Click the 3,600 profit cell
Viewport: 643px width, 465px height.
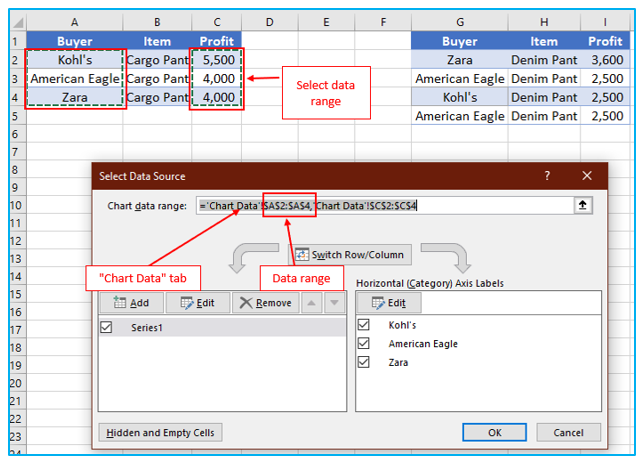pos(605,60)
